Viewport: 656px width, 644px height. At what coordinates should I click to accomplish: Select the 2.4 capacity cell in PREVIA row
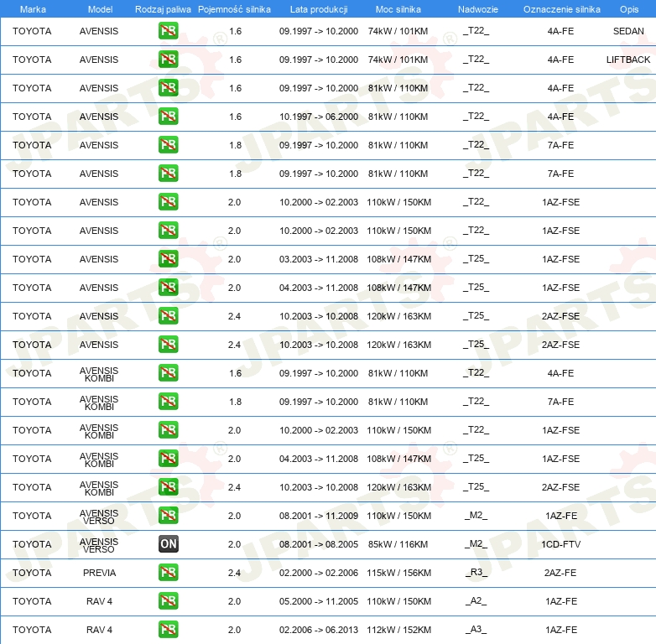(234, 573)
